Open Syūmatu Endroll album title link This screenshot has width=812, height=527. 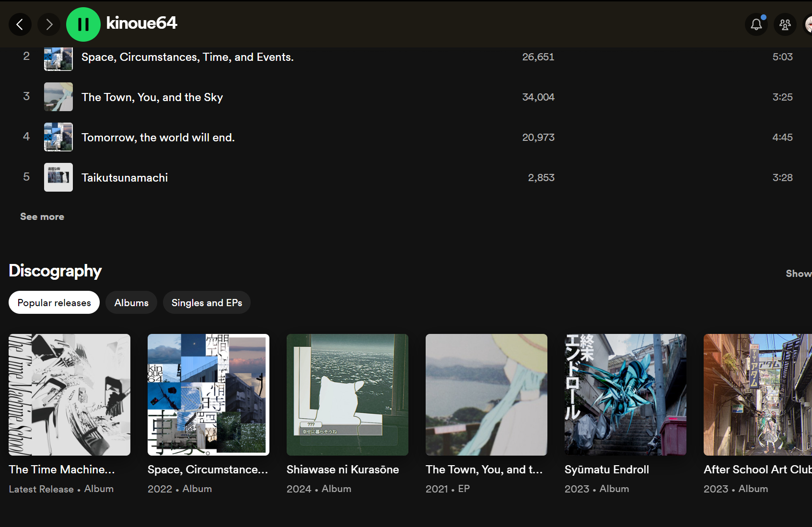point(606,470)
